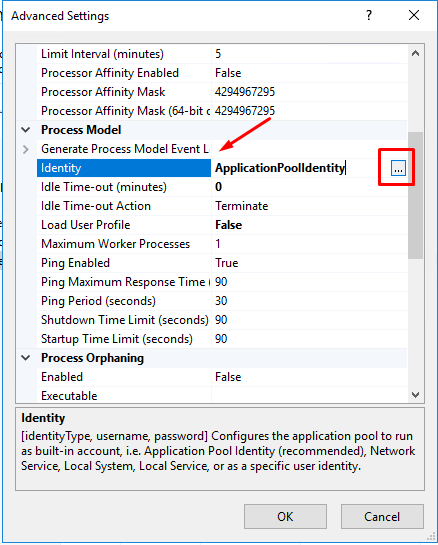Click the help question mark icon
The height and width of the screenshot is (545, 438).
point(369,16)
